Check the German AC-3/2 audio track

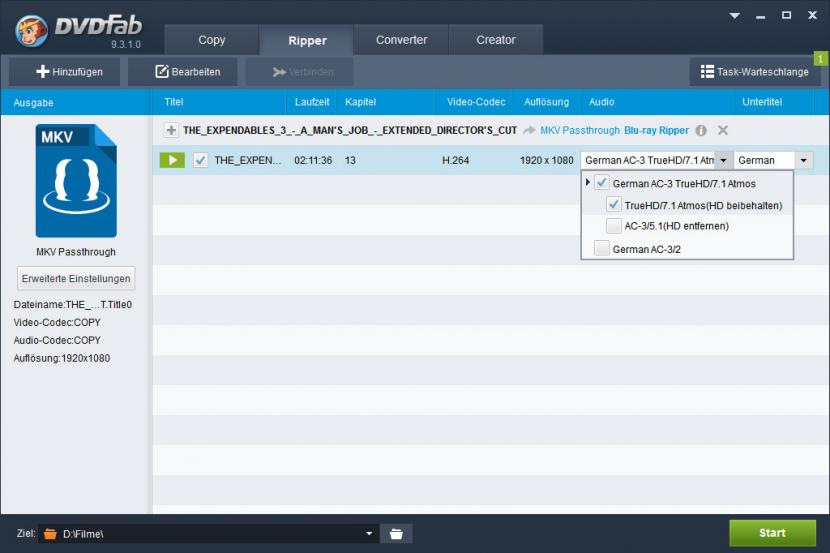point(601,248)
